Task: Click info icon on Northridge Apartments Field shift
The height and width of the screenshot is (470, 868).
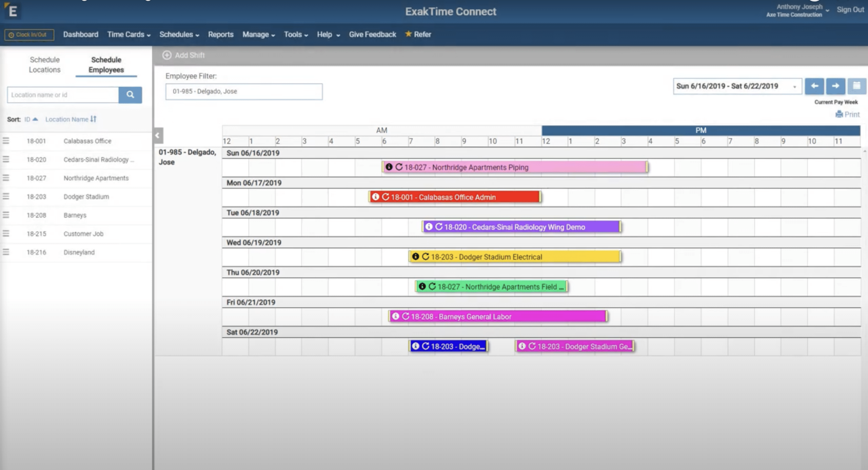Action: pos(422,286)
